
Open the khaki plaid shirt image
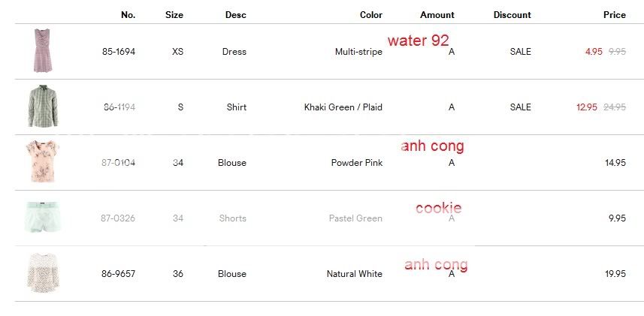pos(43,107)
